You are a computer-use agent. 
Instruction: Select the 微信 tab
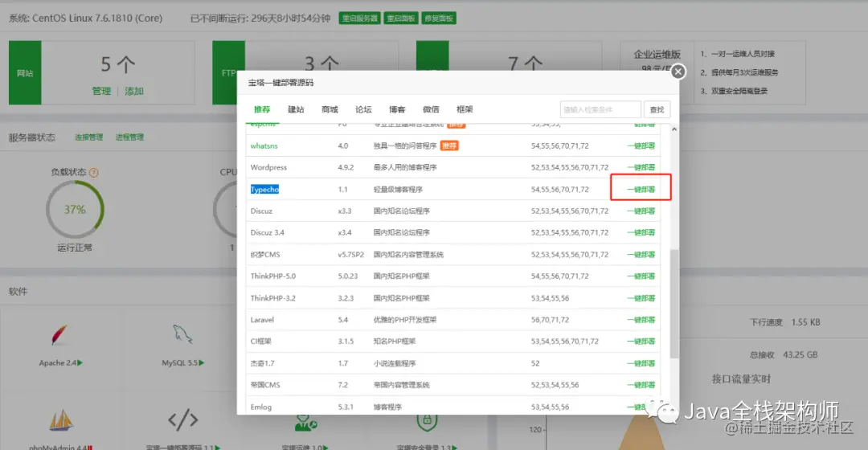pyautogui.click(x=431, y=109)
